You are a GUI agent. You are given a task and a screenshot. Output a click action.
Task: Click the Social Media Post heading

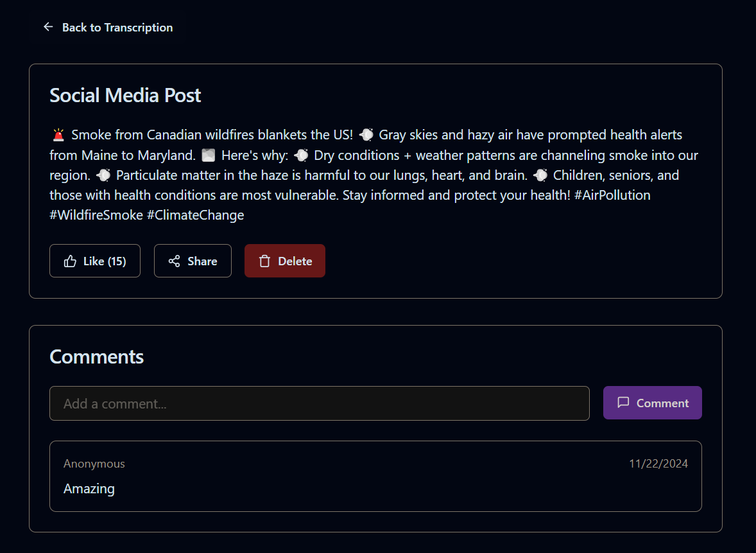pyautogui.click(x=125, y=95)
